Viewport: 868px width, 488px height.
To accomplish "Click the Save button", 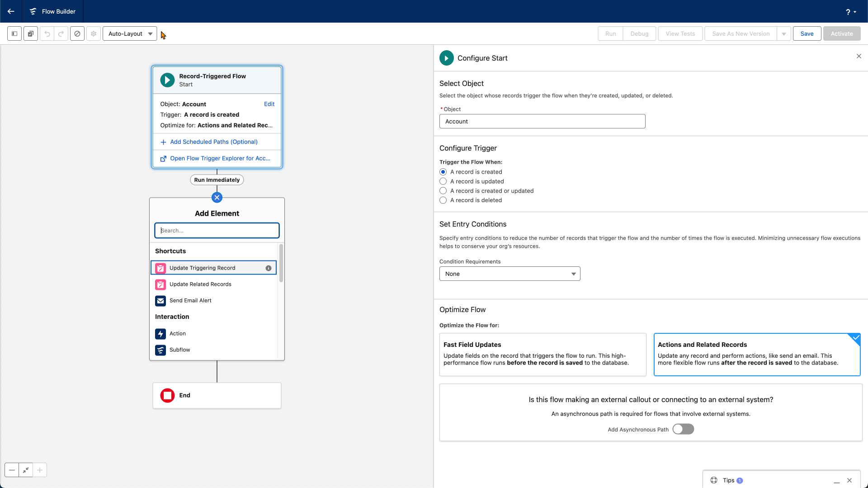I will point(807,33).
